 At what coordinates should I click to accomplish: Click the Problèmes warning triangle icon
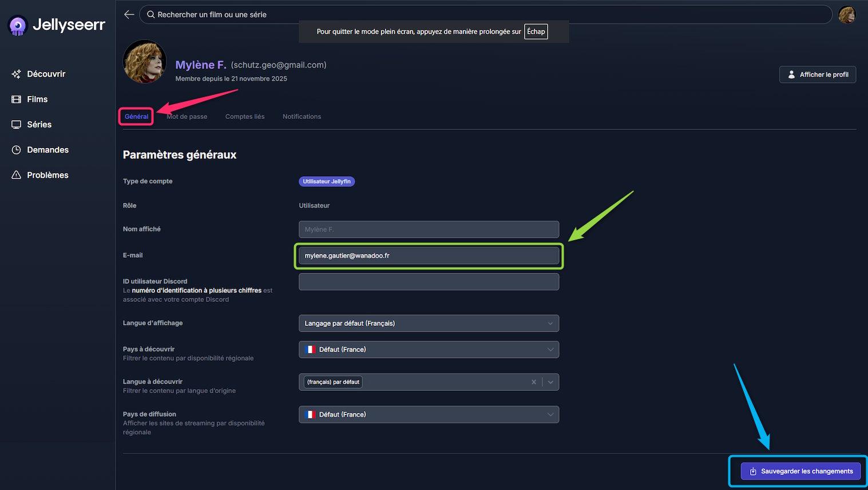coord(16,175)
